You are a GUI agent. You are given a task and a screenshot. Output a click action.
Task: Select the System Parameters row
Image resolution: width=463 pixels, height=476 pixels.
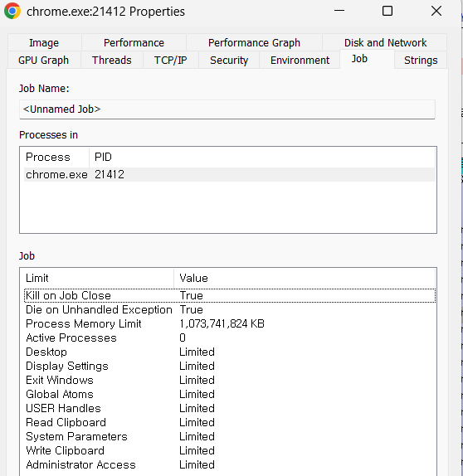tap(229, 436)
